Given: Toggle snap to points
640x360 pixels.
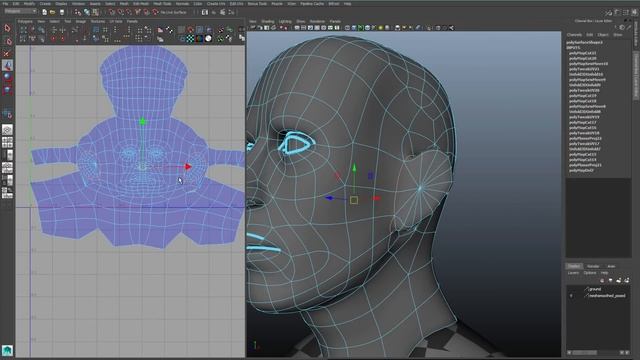Looking at the screenshot, I should [x=129, y=12].
